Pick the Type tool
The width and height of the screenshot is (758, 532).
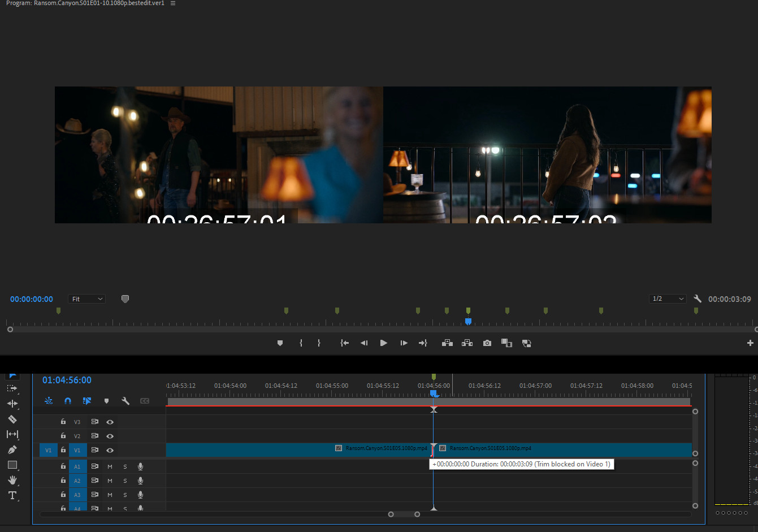pyautogui.click(x=12, y=495)
